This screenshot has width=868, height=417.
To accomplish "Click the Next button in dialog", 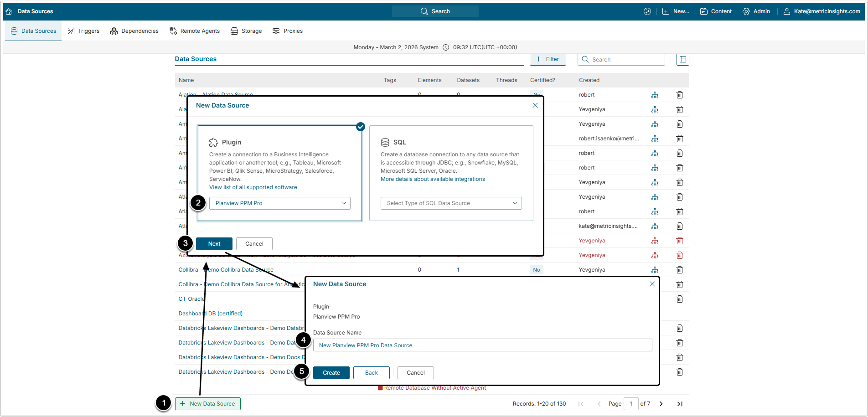I will [x=214, y=244].
